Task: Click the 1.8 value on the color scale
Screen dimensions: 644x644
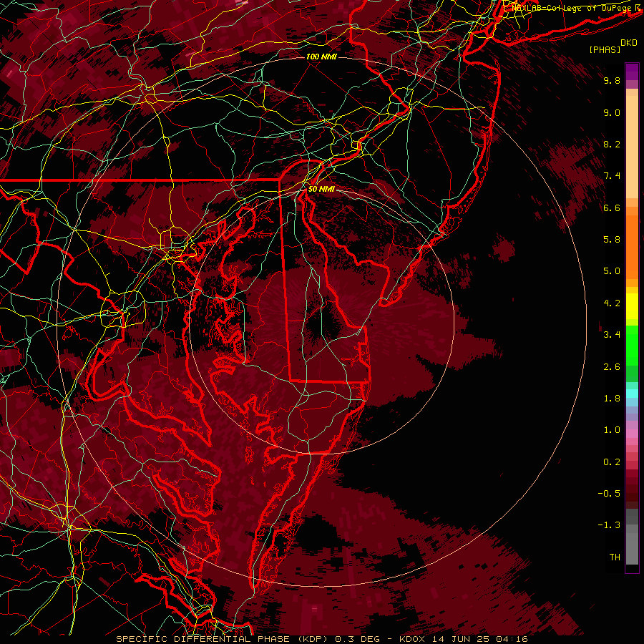Action: [612, 399]
